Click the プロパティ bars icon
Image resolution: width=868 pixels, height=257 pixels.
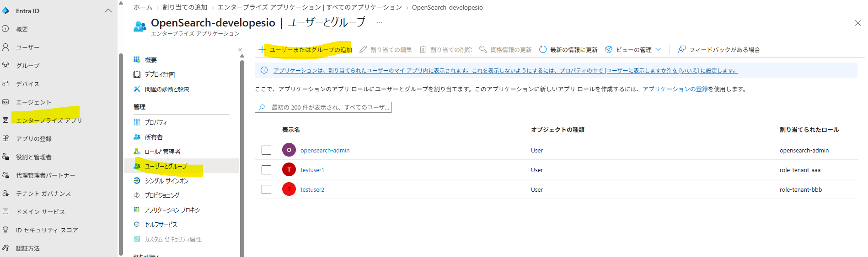click(137, 122)
